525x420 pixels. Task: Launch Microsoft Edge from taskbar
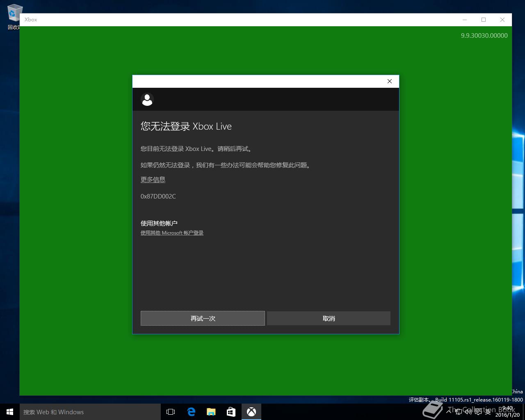tap(191, 412)
